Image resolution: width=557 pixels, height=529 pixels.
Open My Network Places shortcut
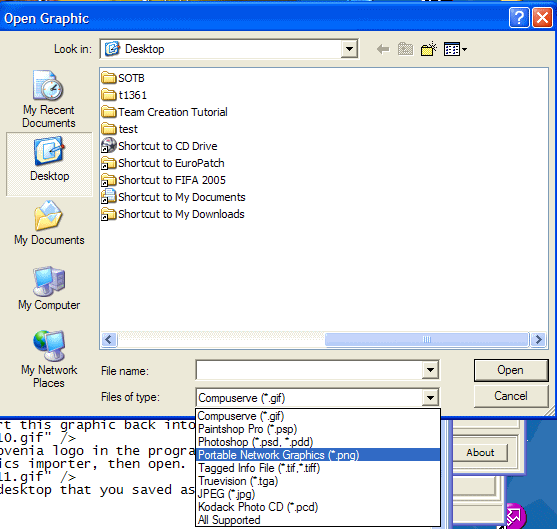pyautogui.click(x=49, y=359)
